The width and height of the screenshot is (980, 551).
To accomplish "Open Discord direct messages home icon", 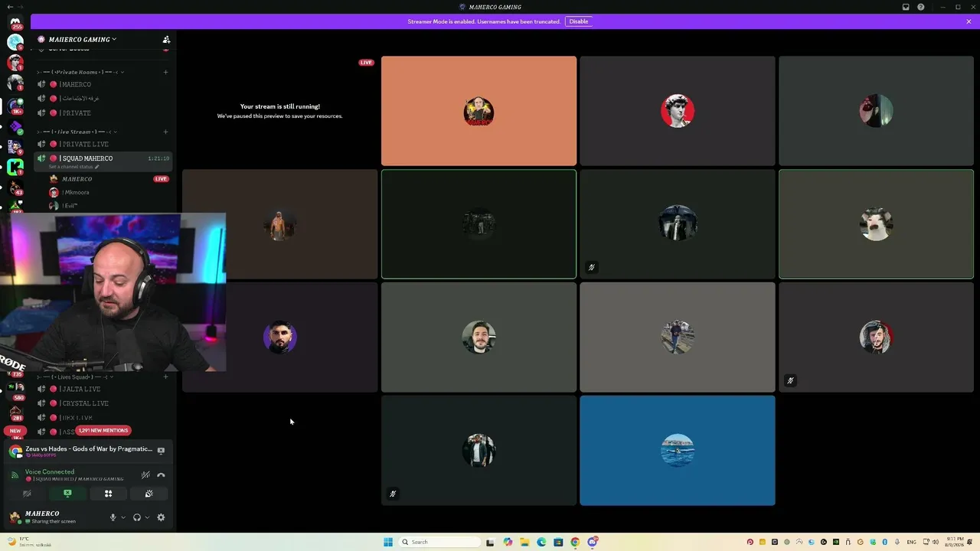I will [x=15, y=22].
